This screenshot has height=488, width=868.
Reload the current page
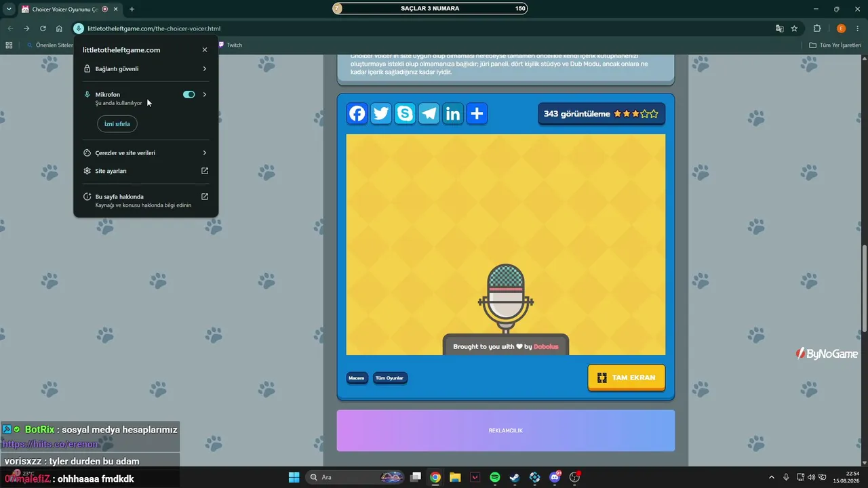[x=43, y=28]
